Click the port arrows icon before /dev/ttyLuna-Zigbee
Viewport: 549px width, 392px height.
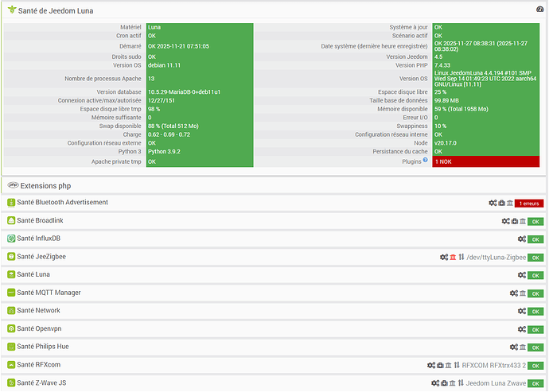[461, 257]
